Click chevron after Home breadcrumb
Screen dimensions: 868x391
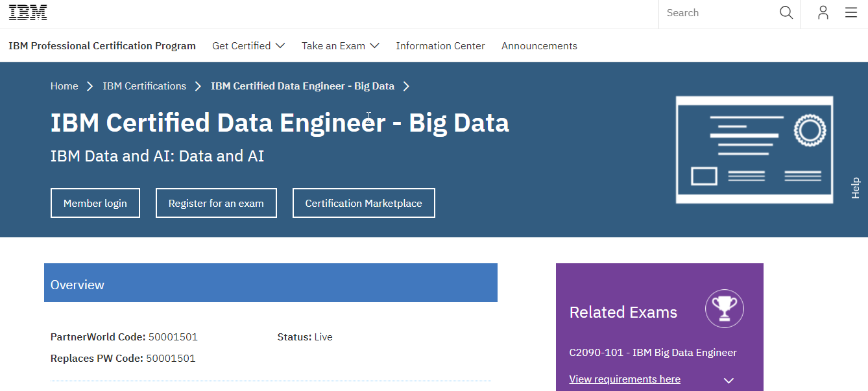[x=90, y=86]
